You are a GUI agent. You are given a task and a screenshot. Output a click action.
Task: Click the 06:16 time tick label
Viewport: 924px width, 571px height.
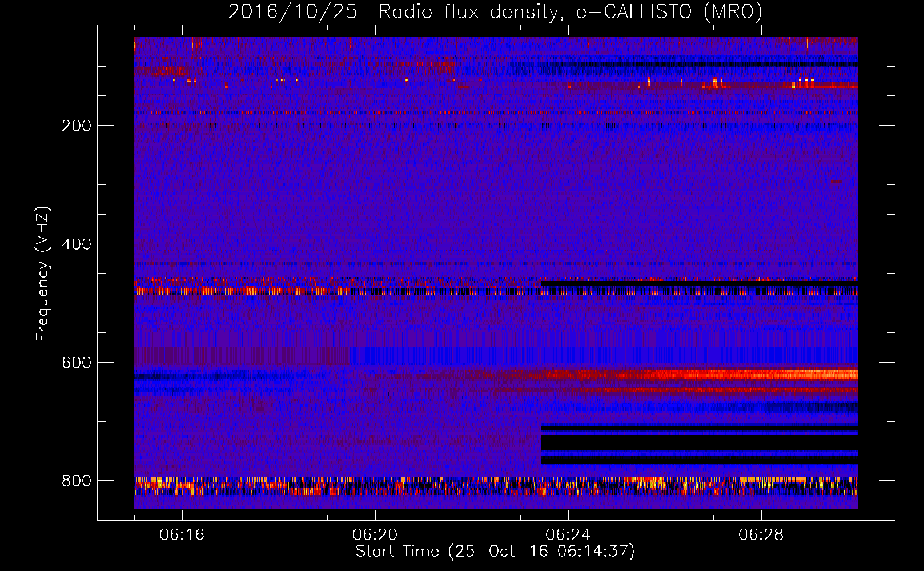coord(182,535)
